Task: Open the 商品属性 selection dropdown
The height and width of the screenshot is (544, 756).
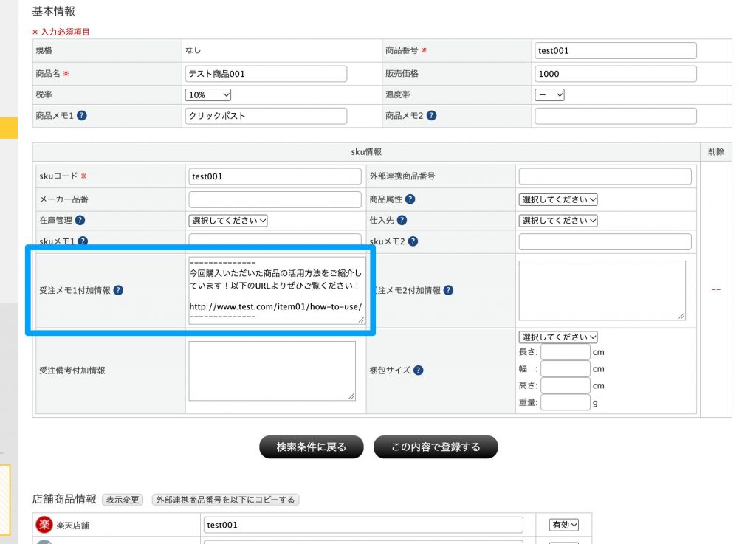Action: [x=558, y=199]
